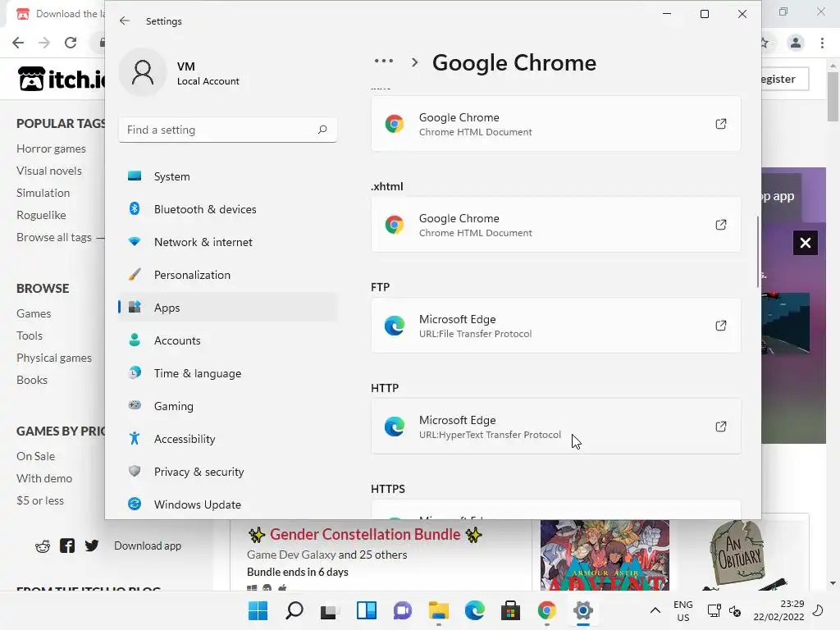
Task: Open the Windows Start menu
Action: (258, 610)
